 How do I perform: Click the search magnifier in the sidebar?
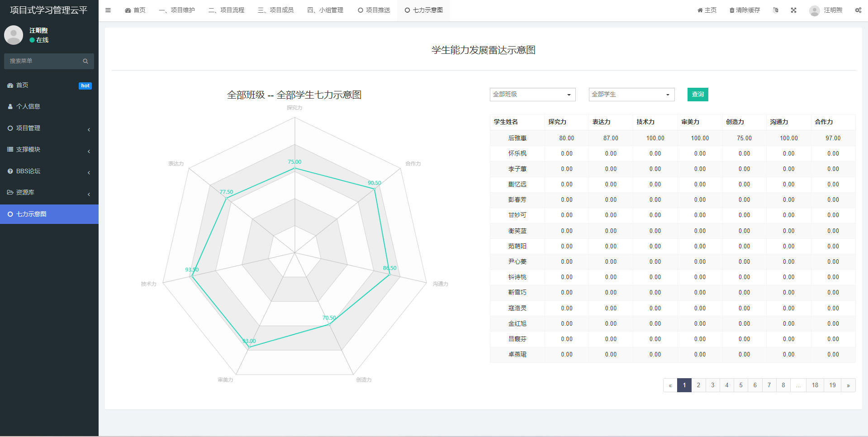(x=85, y=61)
